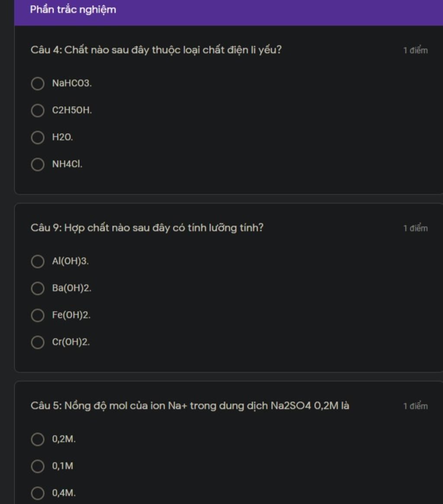Select 0,2M. for Câu 5

coord(38,439)
